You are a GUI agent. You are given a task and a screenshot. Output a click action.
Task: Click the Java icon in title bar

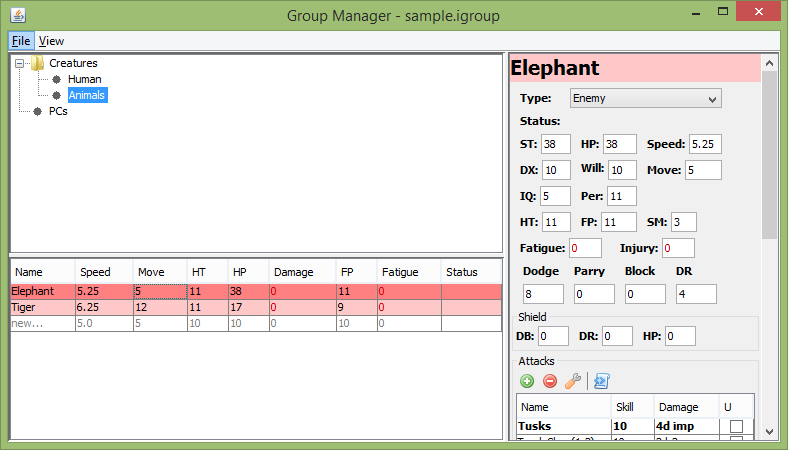(15, 15)
